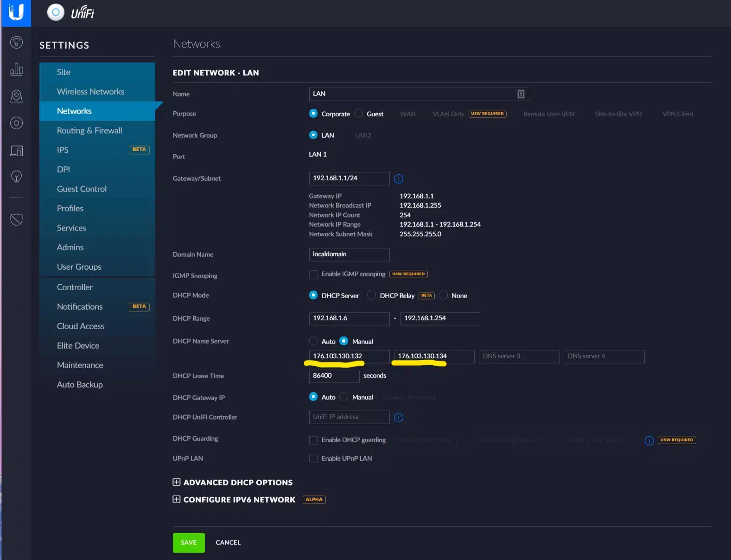731x560 pixels.
Task: Click the DHCP Lease Time field
Action: click(334, 376)
